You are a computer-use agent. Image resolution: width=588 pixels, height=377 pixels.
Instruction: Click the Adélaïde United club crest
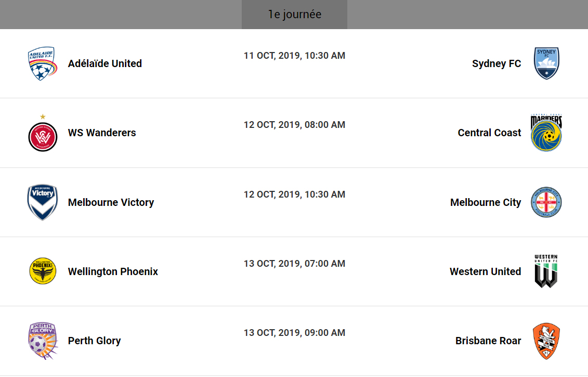42,63
